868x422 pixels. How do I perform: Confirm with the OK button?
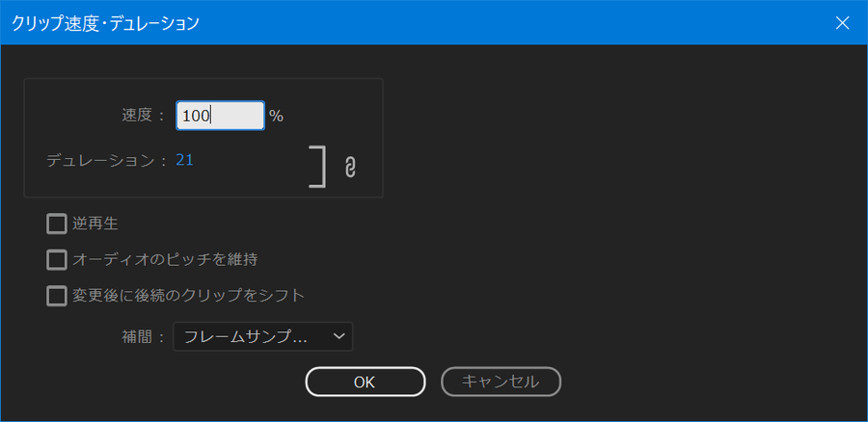point(366,382)
